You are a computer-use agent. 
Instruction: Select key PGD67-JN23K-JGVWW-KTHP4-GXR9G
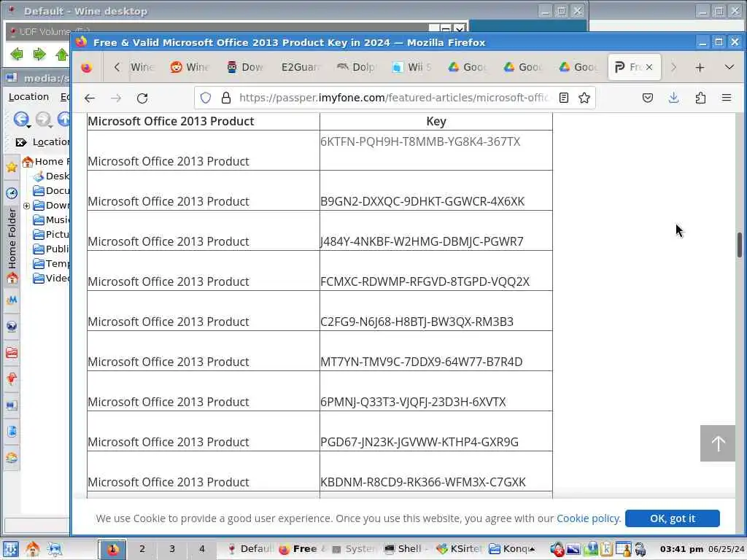pyautogui.click(x=419, y=442)
